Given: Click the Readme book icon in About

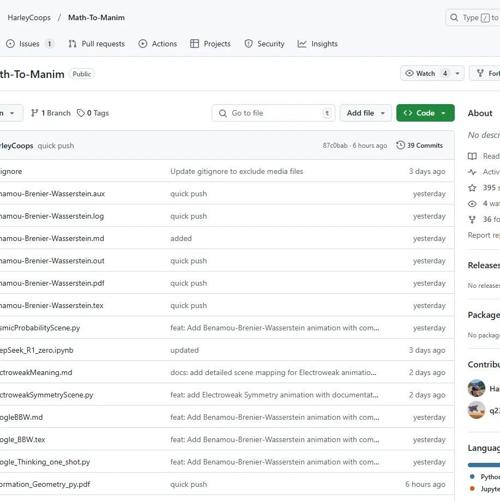Looking at the screenshot, I should [x=472, y=156].
